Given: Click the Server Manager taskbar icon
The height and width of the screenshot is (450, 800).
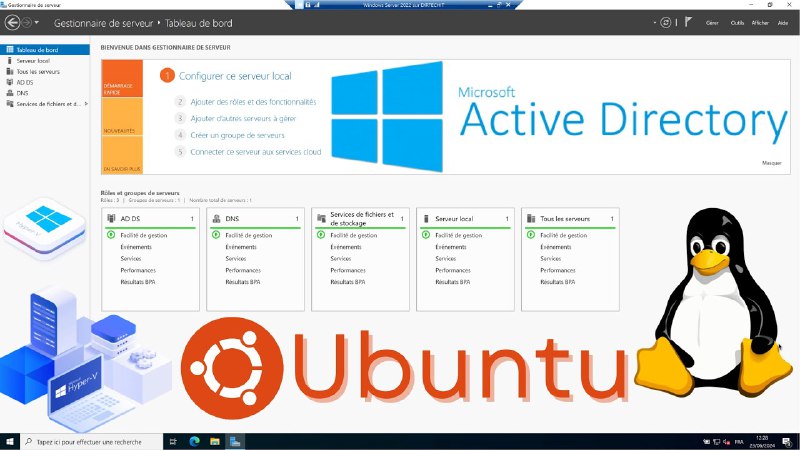Looking at the screenshot, I should pos(235,442).
